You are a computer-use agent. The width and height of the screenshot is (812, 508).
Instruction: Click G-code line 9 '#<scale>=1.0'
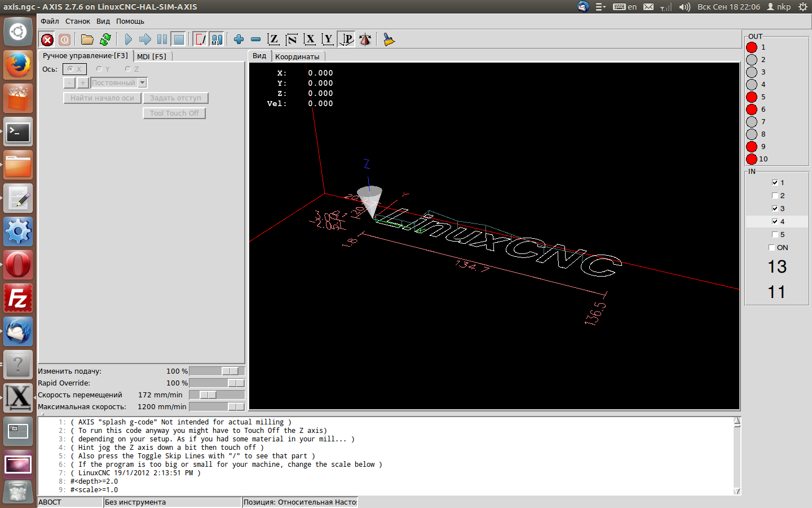pos(94,490)
